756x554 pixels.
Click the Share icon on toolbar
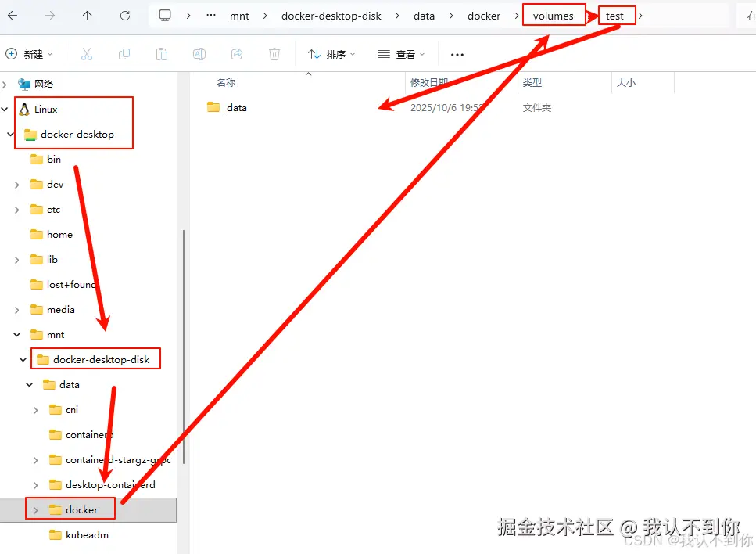tap(236, 53)
